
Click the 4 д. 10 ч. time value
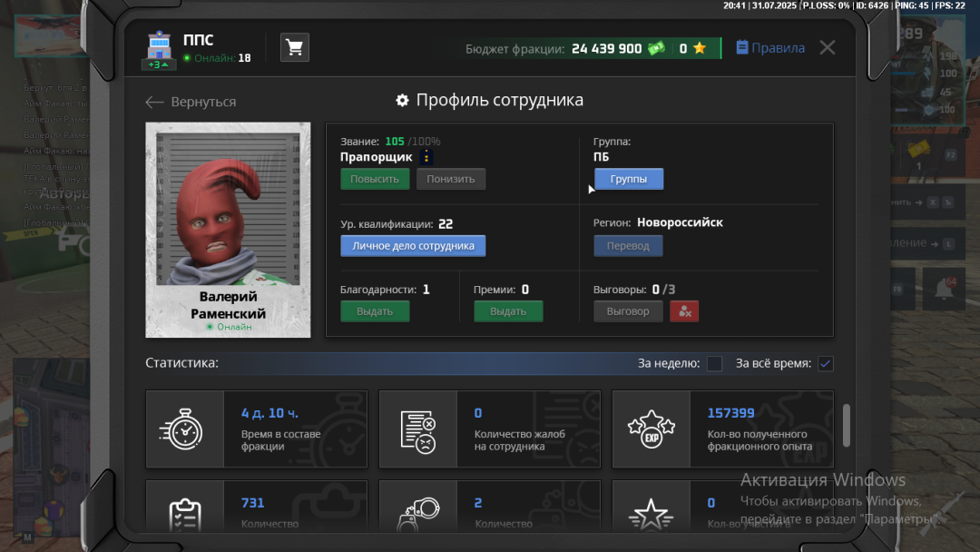[x=270, y=413]
